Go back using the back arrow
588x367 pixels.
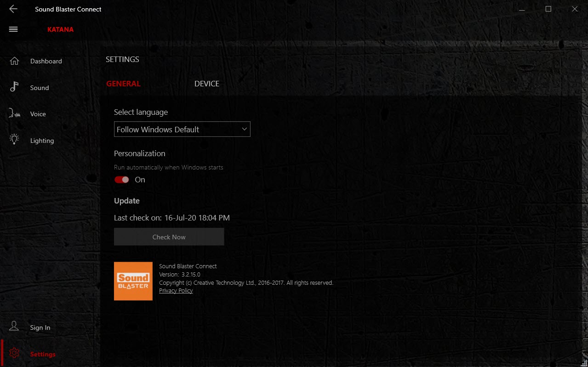13,9
